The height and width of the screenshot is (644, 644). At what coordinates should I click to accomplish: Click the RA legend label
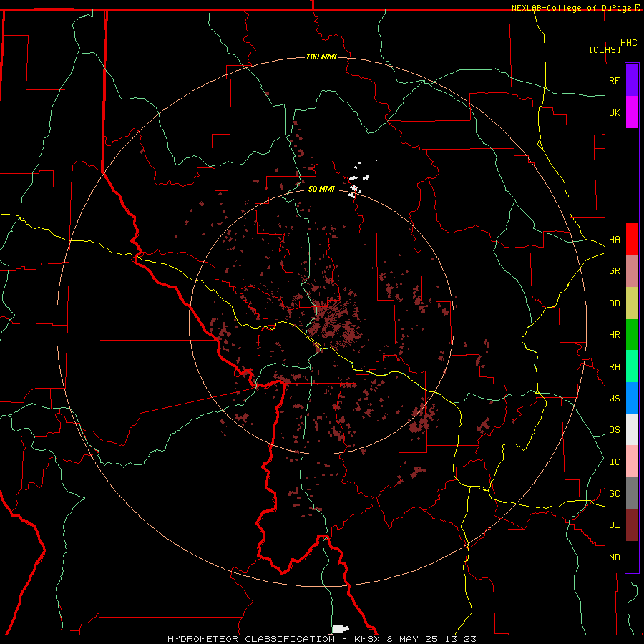(x=614, y=367)
